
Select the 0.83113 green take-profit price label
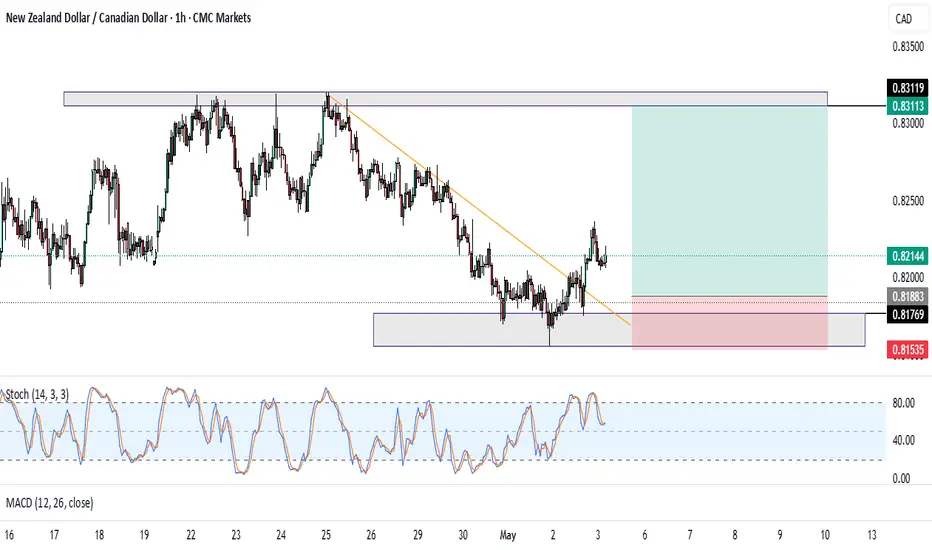click(907, 106)
